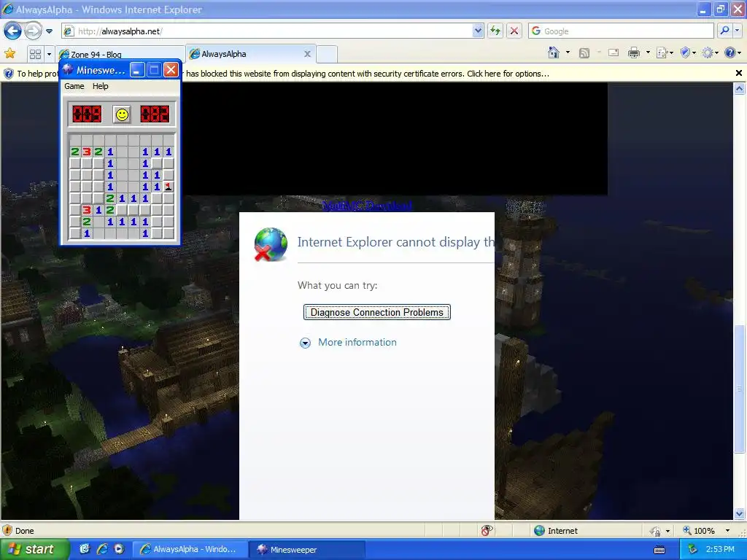The image size is (747, 560).
Task: Open the Minesweeper Help menu
Action: click(x=101, y=86)
